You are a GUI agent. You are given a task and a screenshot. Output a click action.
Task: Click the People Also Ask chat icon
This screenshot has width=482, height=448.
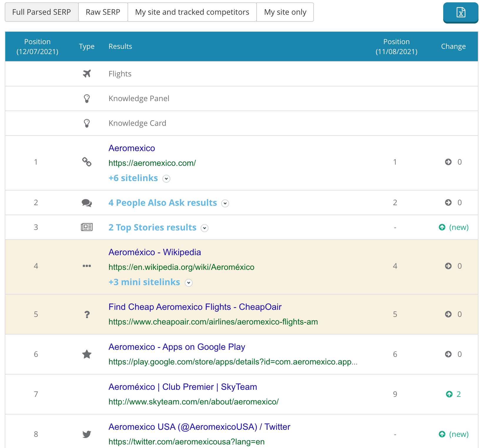87,203
